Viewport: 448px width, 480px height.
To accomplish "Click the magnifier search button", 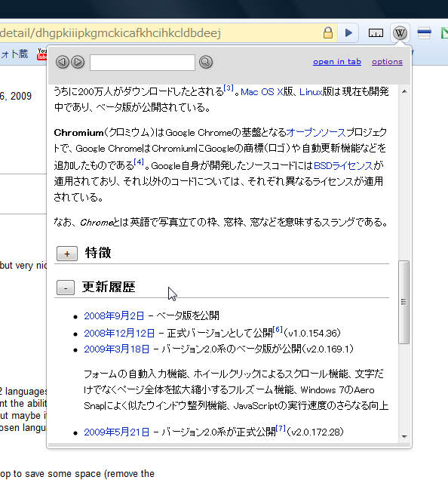I will [206, 62].
